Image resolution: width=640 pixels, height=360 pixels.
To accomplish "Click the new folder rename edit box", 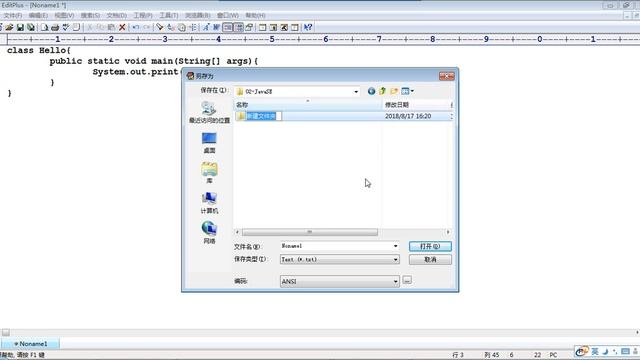I will click(x=264, y=116).
